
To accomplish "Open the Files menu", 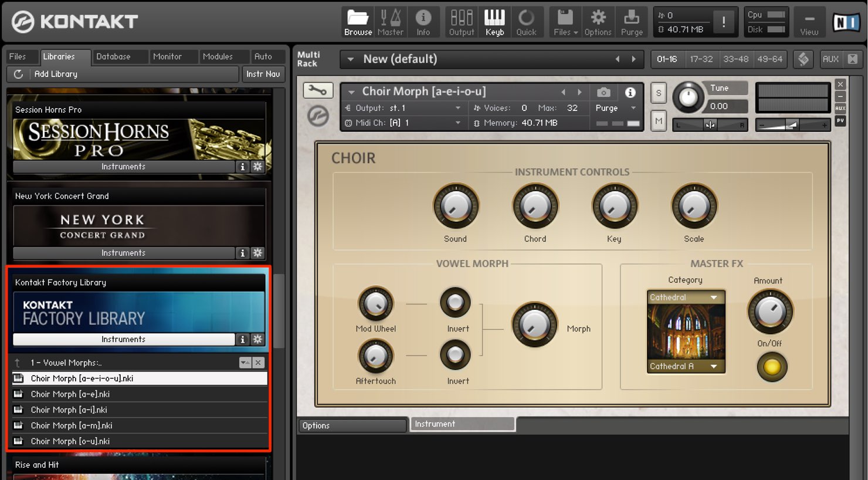I will pos(565,22).
